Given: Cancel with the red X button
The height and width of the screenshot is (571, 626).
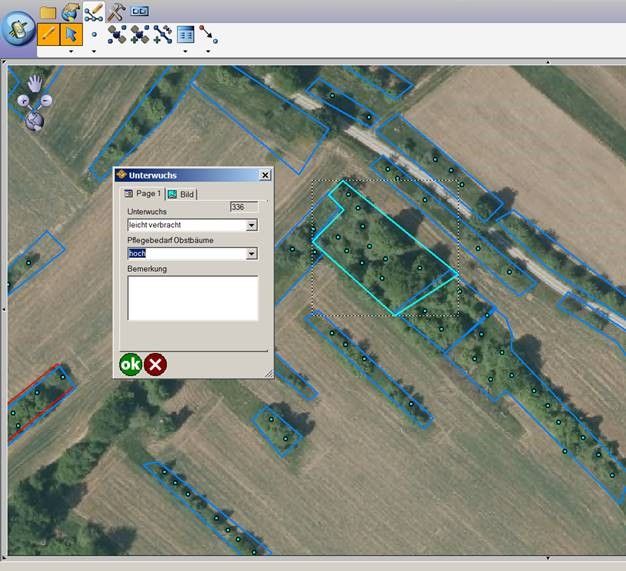Looking at the screenshot, I should click(155, 365).
